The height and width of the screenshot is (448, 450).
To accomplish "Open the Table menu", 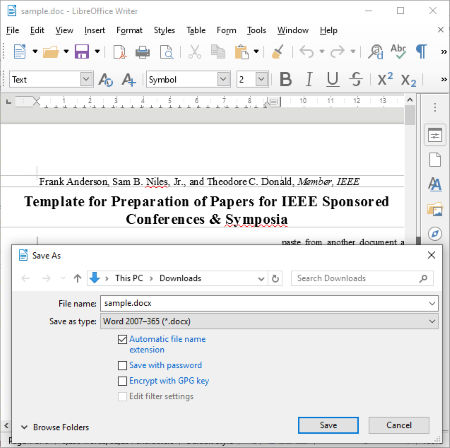I will [x=196, y=30].
